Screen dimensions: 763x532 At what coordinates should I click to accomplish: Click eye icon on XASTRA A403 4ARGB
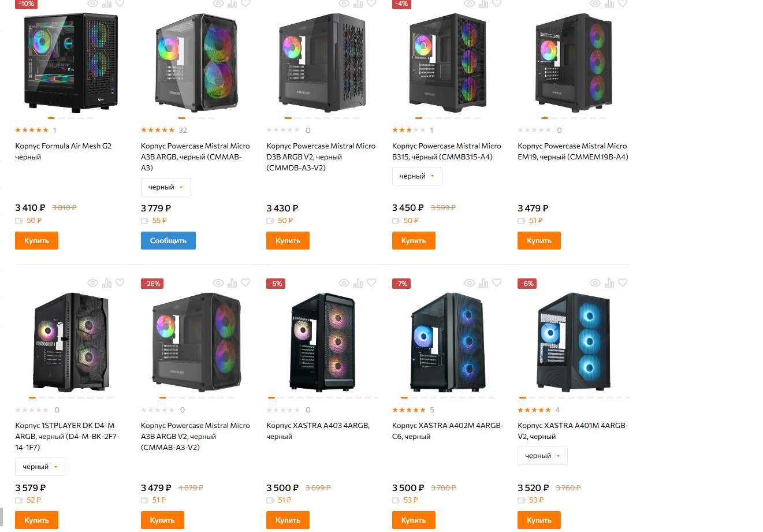pyautogui.click(x=344, y=283)
